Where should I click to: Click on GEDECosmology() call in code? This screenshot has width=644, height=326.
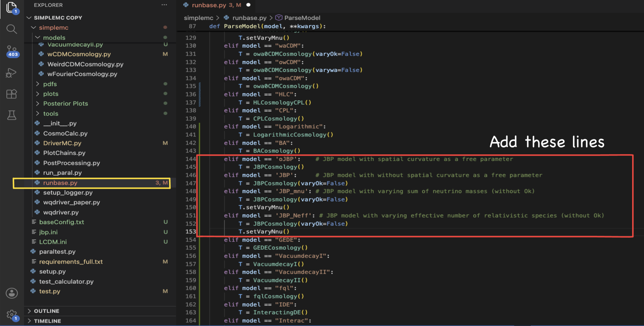click(x=280, y=248)
